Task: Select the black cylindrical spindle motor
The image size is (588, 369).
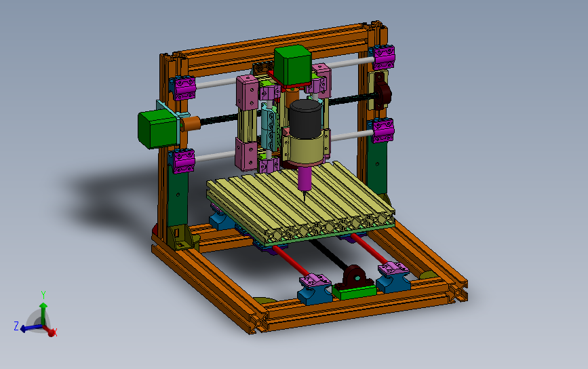Action: click(305, 118)
